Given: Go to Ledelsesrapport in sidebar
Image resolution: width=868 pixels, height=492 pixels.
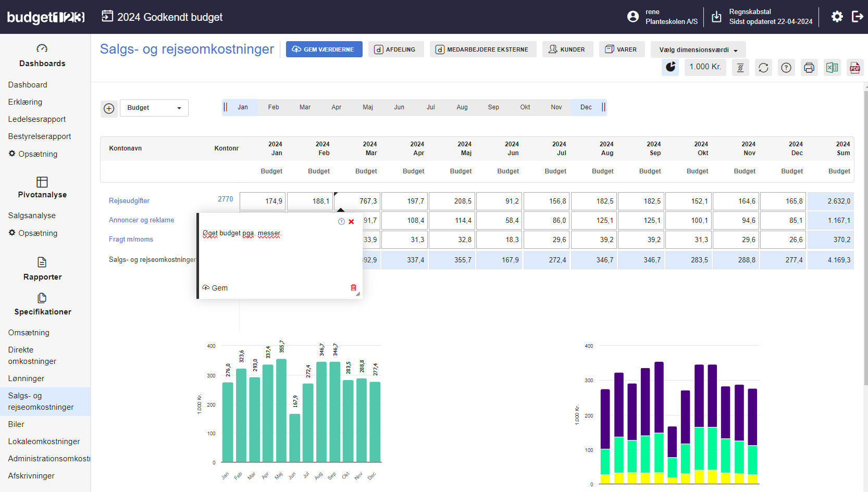Looking at the screenshot, I should pyautogui.click(x=37, y=119).
